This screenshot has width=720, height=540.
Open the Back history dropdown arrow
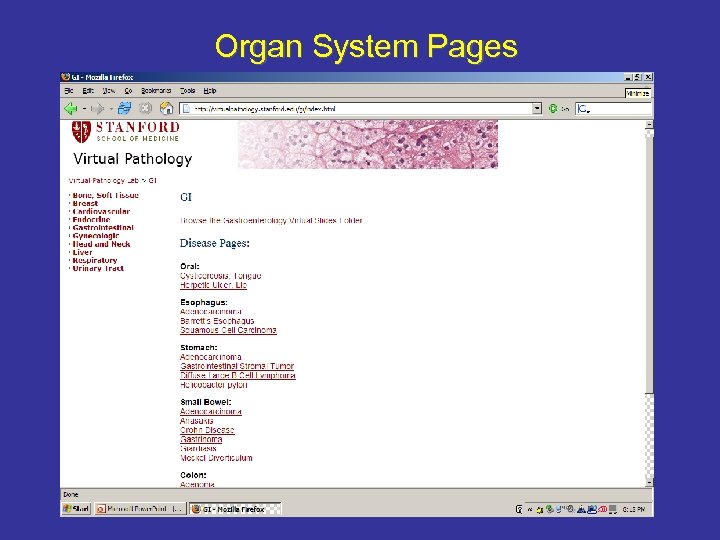tap(84, 109)
